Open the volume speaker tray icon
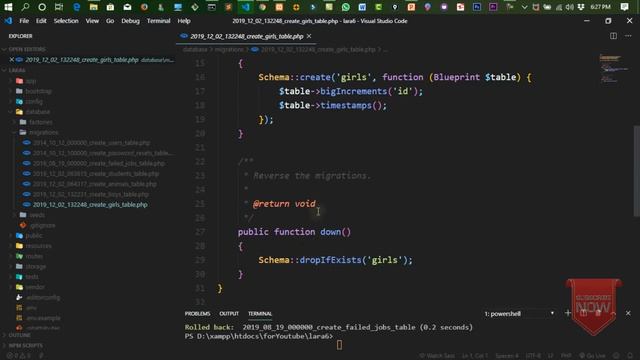 (570, 7)
